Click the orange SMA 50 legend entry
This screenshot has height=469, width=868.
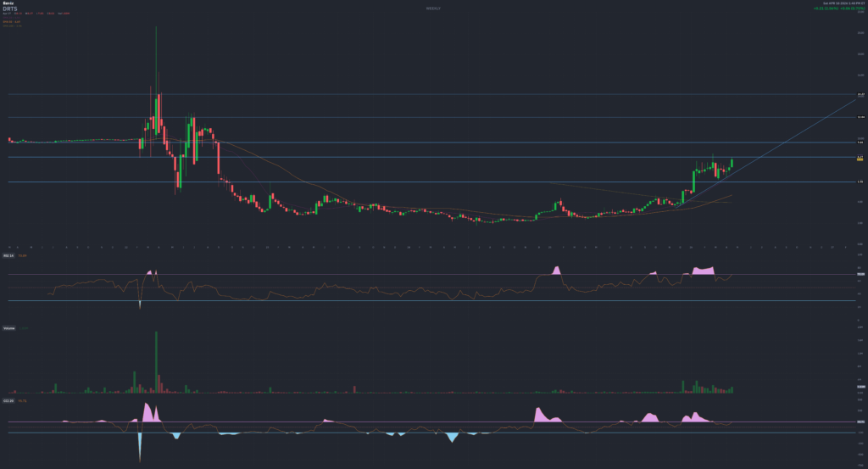(12, 21)
